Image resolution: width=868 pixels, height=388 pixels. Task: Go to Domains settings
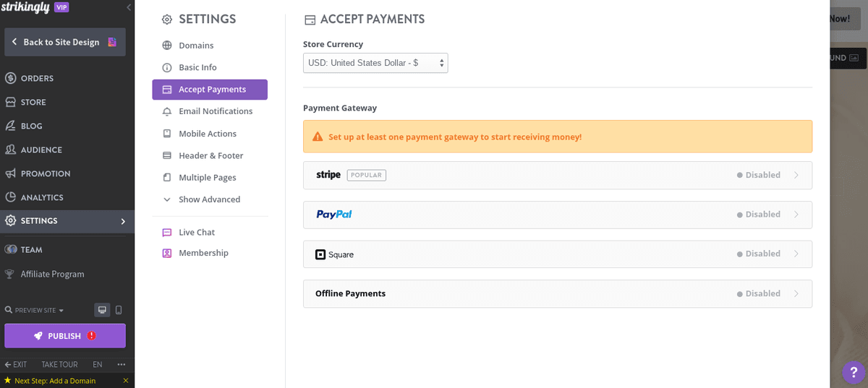click(196, 46)
